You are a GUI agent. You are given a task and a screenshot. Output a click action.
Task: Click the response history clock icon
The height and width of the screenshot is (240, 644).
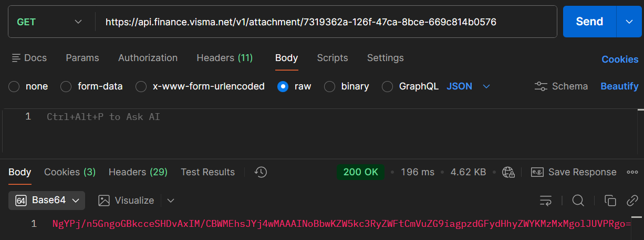261,172
